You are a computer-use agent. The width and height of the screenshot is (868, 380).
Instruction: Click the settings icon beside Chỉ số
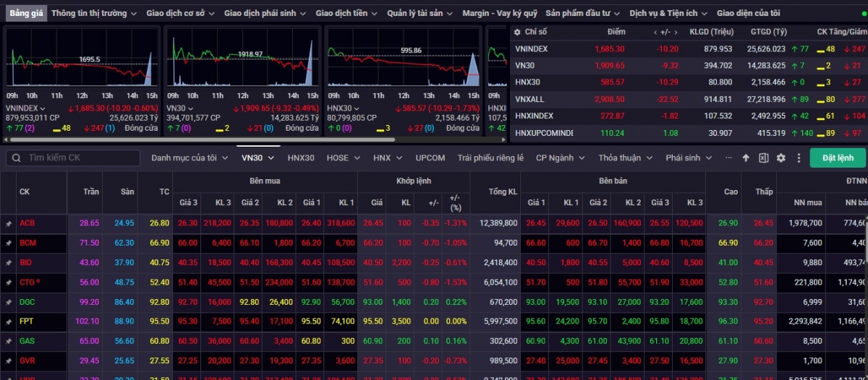click(x=516, y=32)
